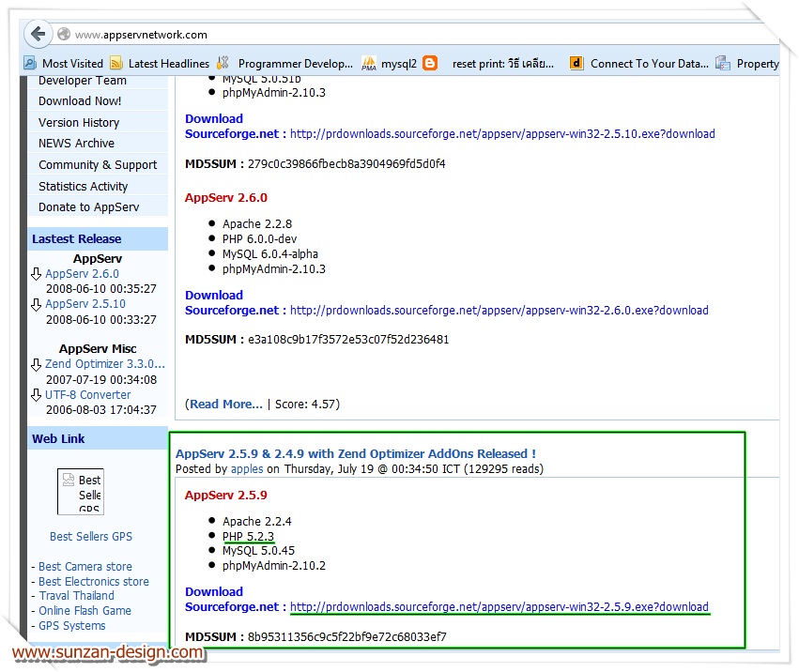
Task: Click AppServ 2.5.10 latest release link
Action: [85, 304]
